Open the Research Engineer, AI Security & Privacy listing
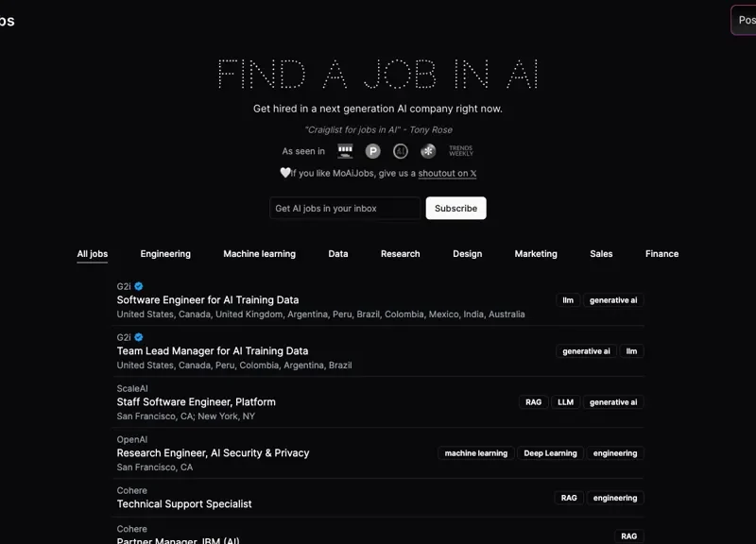 pos(212,452)
